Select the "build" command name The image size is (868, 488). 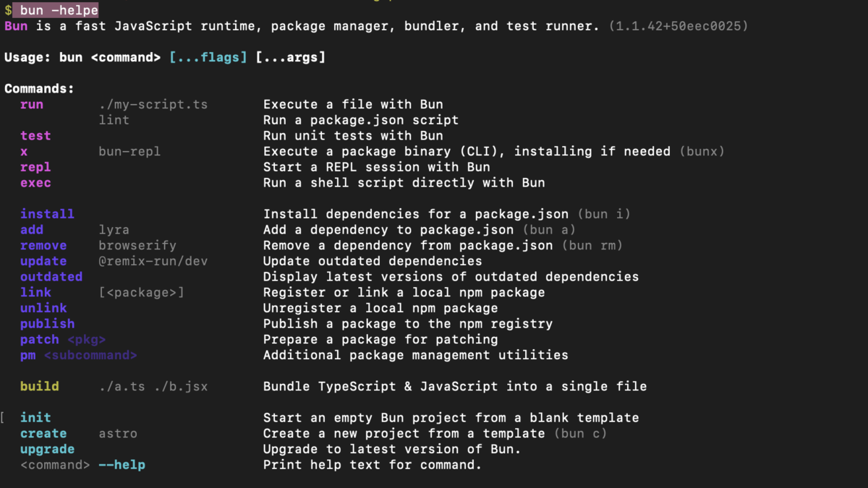pyautogui.click(x=40, y=387)
